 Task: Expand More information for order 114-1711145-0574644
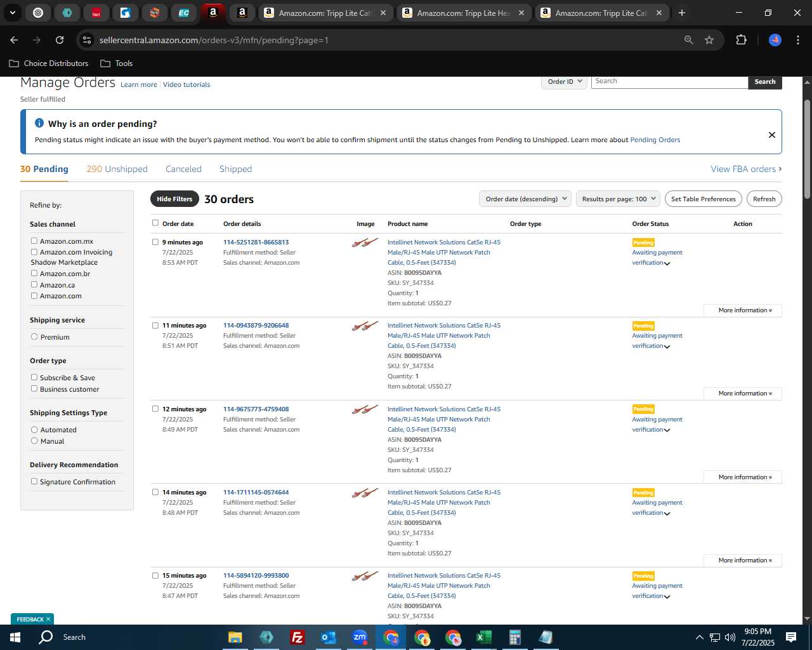743,560
